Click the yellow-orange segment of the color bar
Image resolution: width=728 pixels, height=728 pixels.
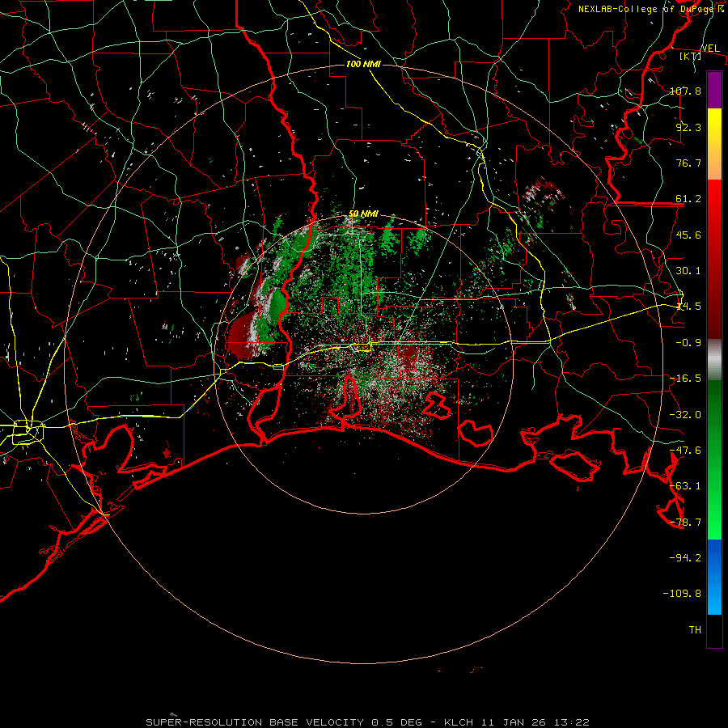714,144
